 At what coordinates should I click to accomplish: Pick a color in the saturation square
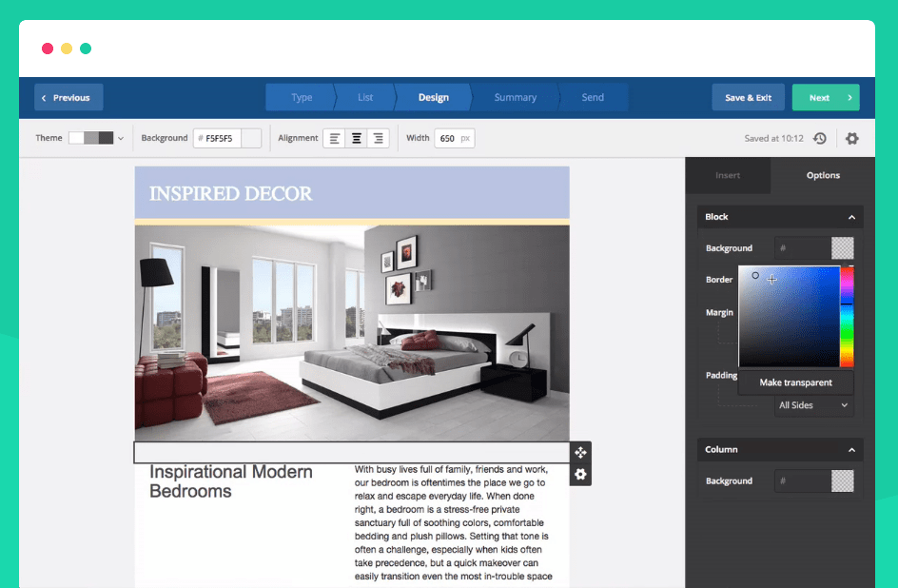pos(790,316)
